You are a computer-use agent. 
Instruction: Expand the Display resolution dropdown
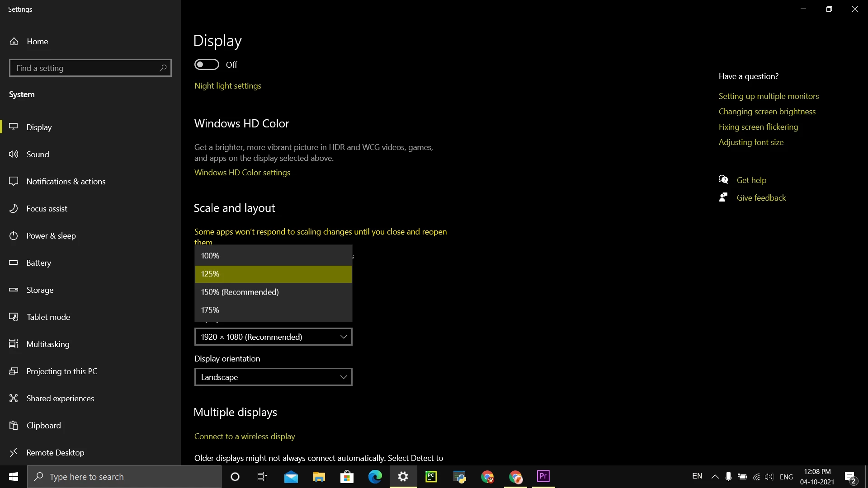273,337
